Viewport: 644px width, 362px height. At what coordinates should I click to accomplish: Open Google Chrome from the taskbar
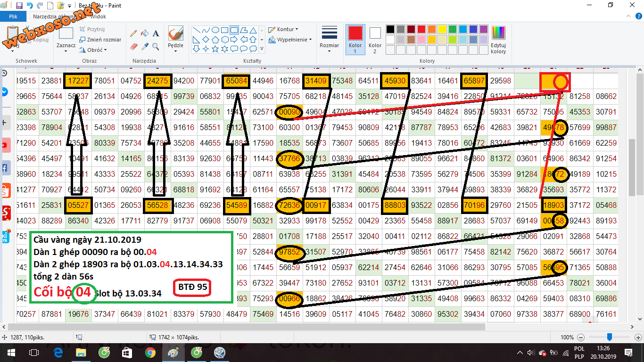[x=150, y=352]
